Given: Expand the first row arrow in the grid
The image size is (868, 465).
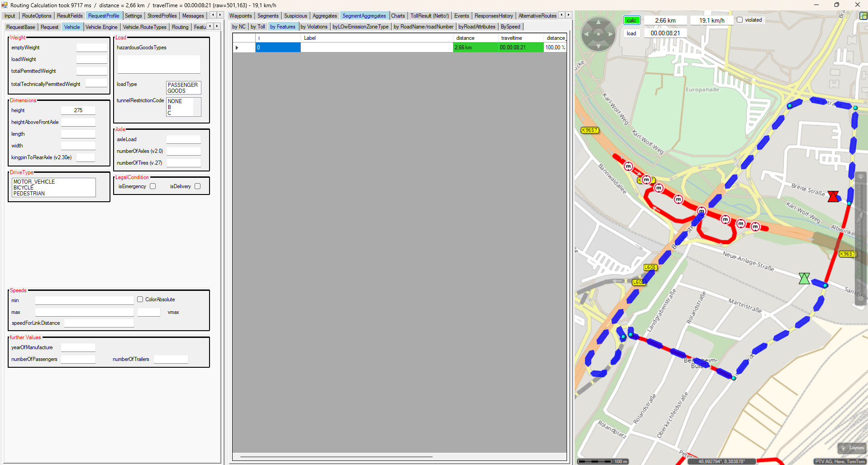Looking at the screenshot, I should click(x=237, y=47).
